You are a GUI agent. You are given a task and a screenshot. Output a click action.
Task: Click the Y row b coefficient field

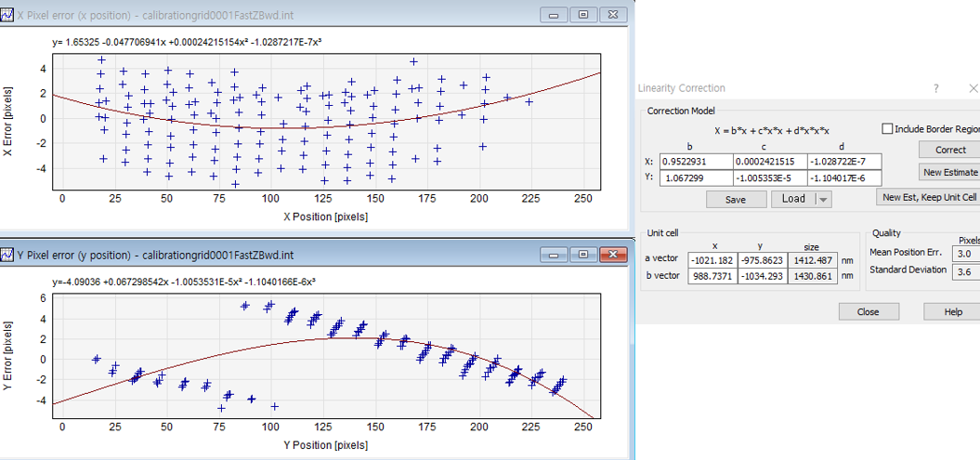pos(696,178)
